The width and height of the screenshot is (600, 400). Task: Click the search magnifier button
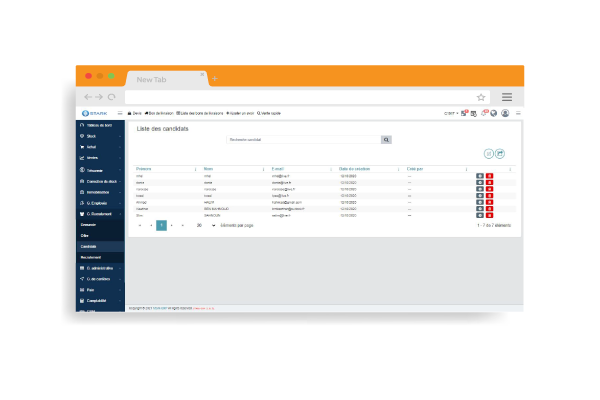point(387,140)
